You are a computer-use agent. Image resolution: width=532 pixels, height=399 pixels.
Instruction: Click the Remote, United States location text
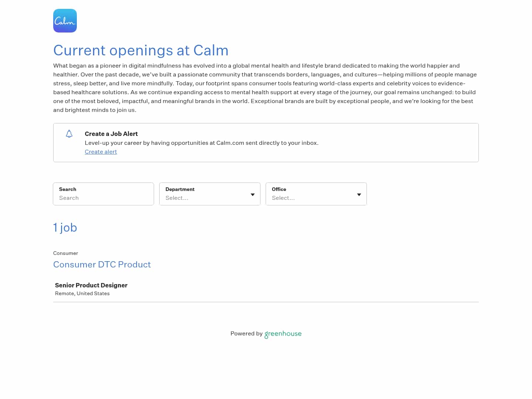click(82, 293)
